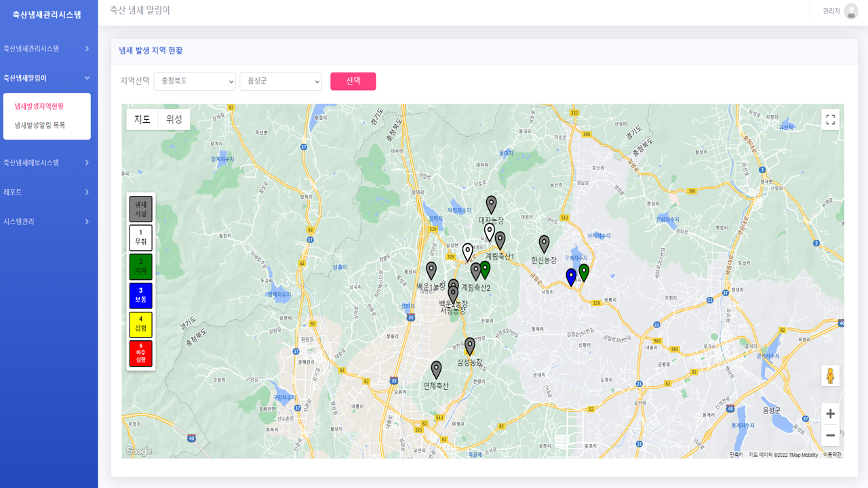Click the Street View pegman icon
The width and height of the screenshot is (868, 488).
830,375
